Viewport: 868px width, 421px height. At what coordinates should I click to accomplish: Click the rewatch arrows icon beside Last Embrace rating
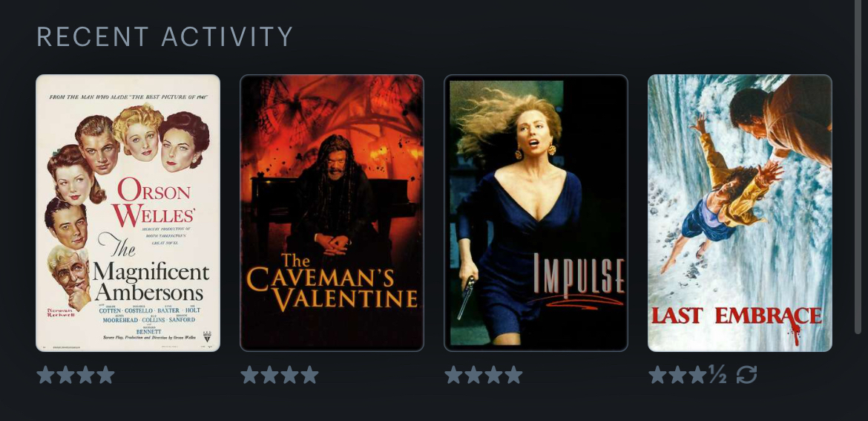coord(746,374)
